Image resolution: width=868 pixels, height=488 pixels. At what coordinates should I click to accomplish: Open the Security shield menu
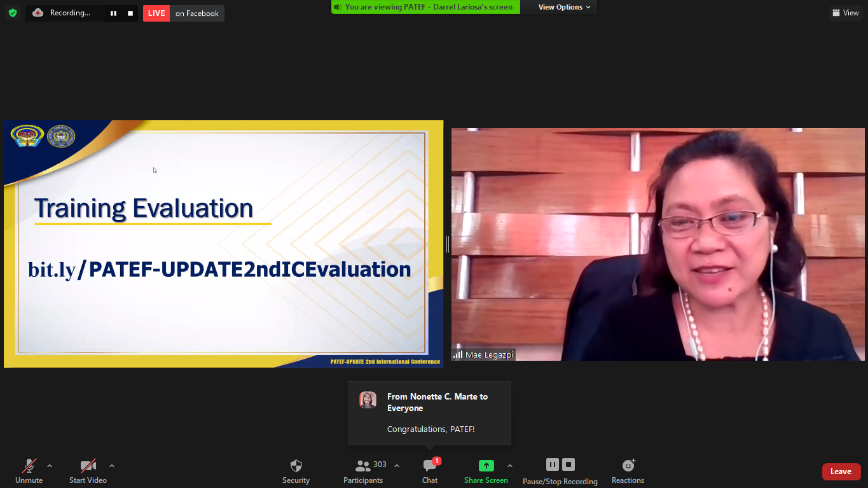coord(296,471)
